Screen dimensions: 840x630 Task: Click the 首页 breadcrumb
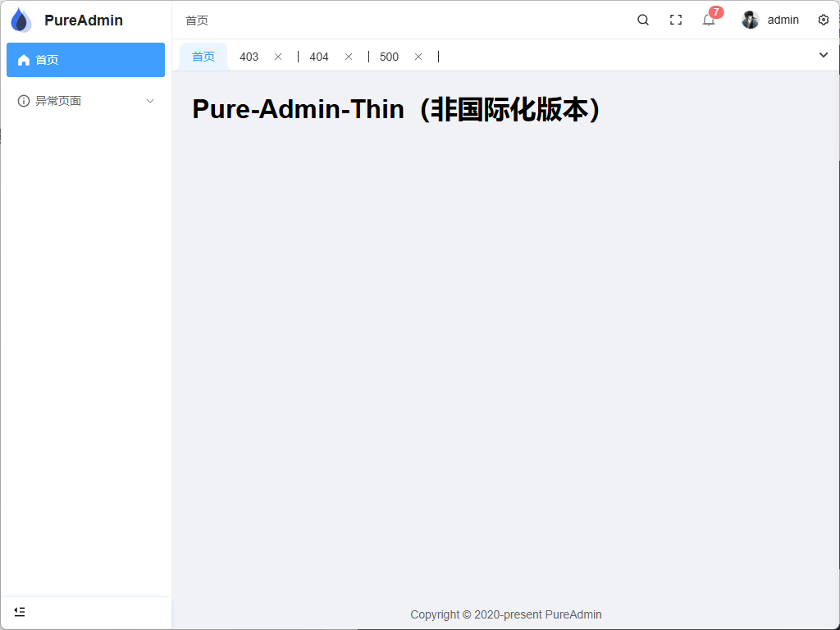click(x=197, y=21)
